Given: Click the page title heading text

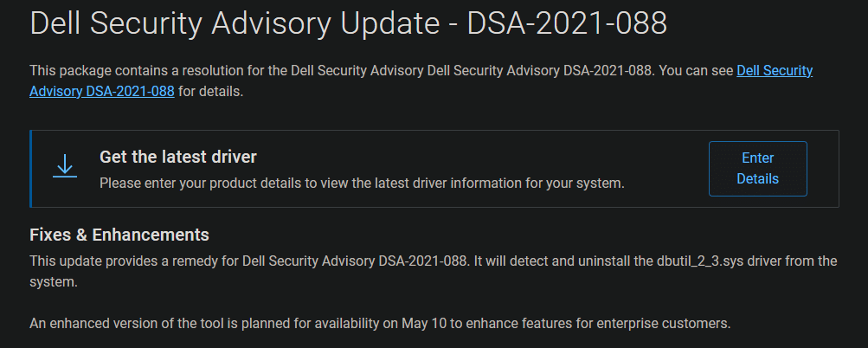Looking at the screenshot, I should point(348,23).
